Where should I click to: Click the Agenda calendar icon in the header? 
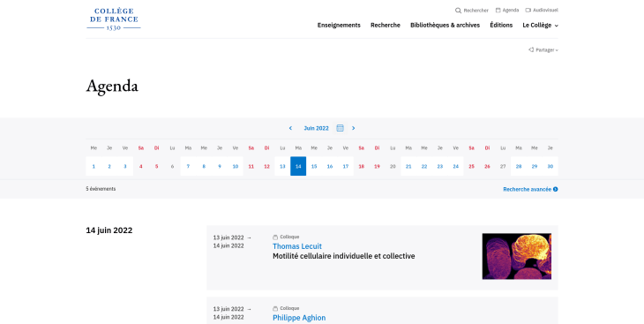(498, 11)
